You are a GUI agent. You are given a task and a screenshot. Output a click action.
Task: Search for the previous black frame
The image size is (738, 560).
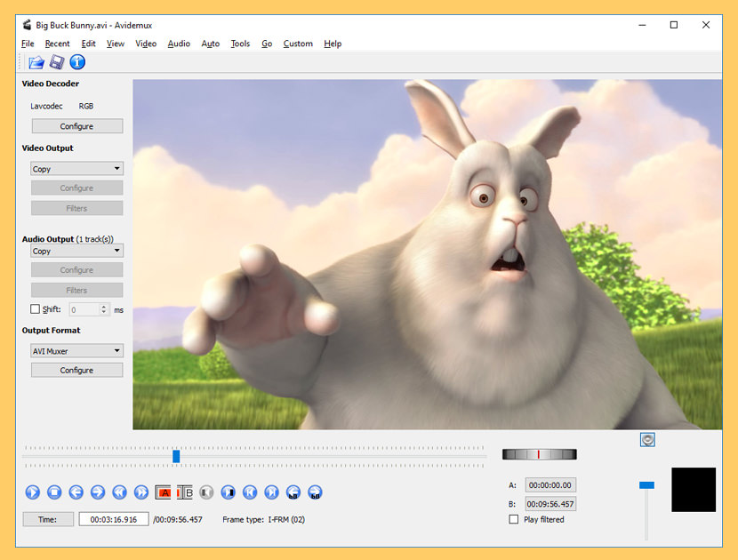click(206, 492)
